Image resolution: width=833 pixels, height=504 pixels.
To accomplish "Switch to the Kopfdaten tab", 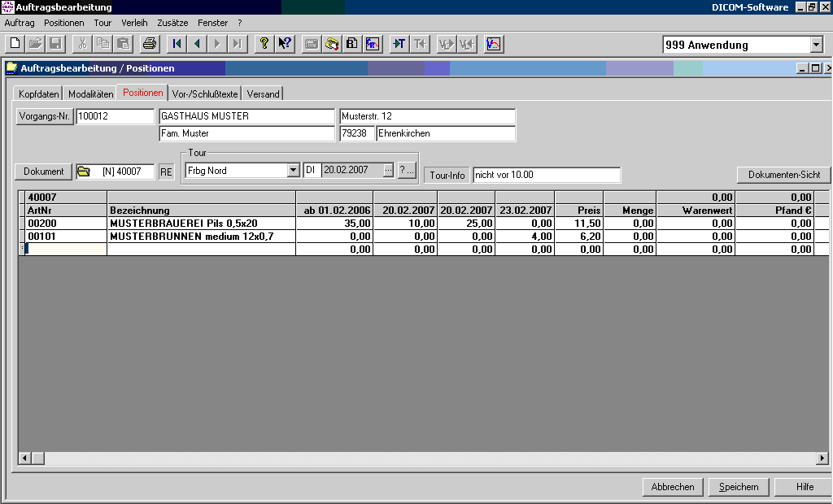I will [x=39, y=94].
